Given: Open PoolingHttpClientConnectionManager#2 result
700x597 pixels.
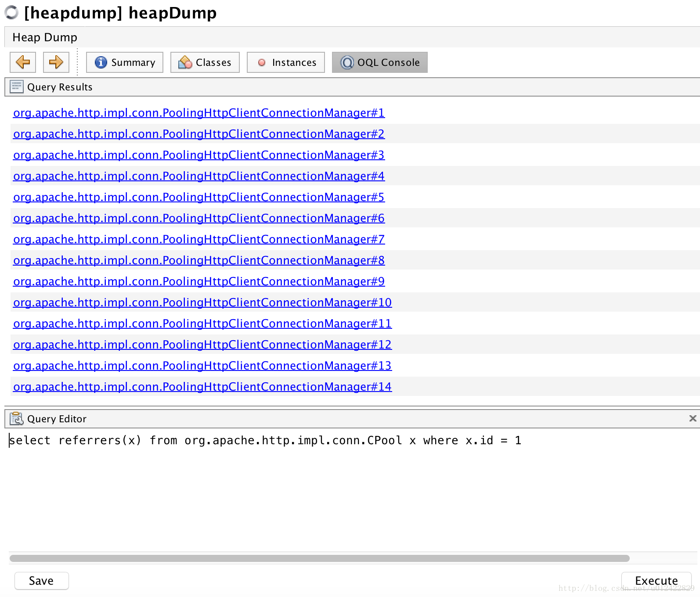Looking at the screenshot, I should click(199, 134).
